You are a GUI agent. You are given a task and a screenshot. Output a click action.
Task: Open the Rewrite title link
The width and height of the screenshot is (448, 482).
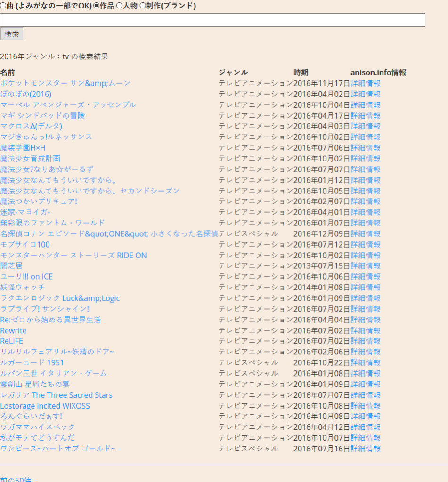click(13, 331)
